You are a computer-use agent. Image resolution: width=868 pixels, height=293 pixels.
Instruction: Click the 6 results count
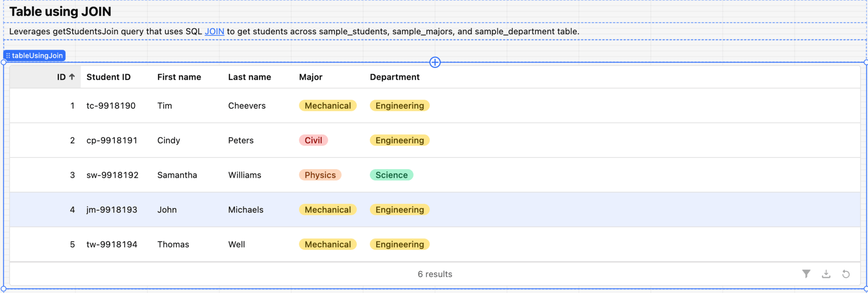pyautogui.click(x=435, y=274)
